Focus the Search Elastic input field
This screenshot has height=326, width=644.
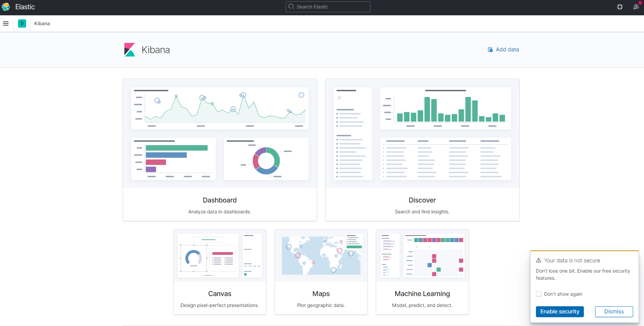[x=328, y=7]
